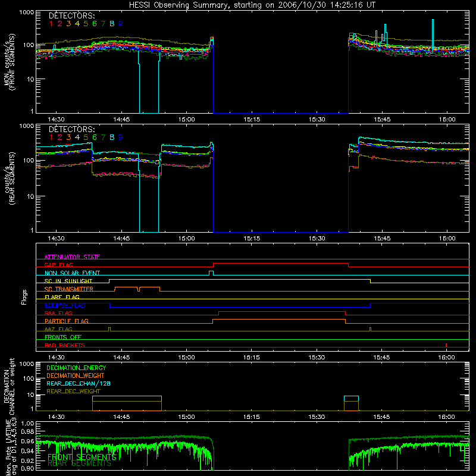
Task: Click the NON_SOLAR_EVENT flag label
Action: (x=72, y=273)
